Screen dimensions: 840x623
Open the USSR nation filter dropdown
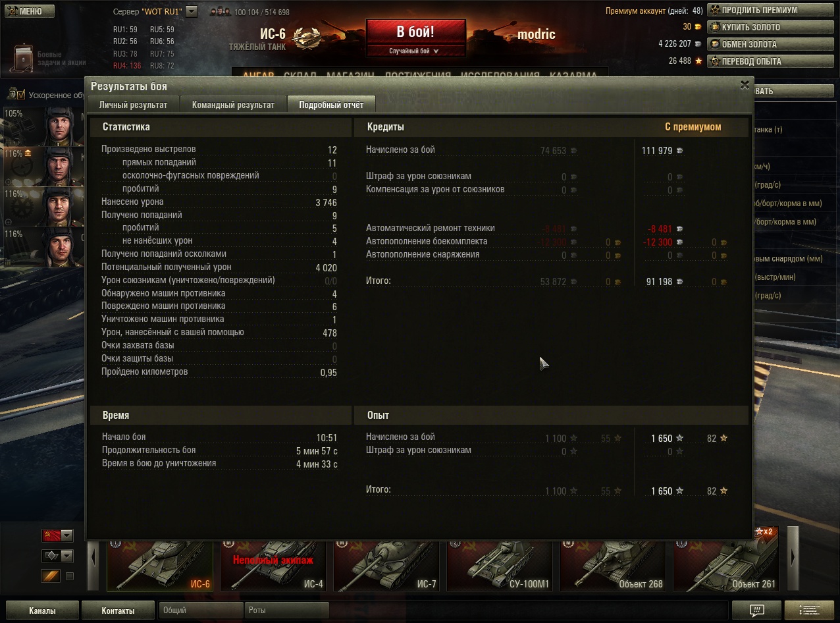[x=57, y=535]
